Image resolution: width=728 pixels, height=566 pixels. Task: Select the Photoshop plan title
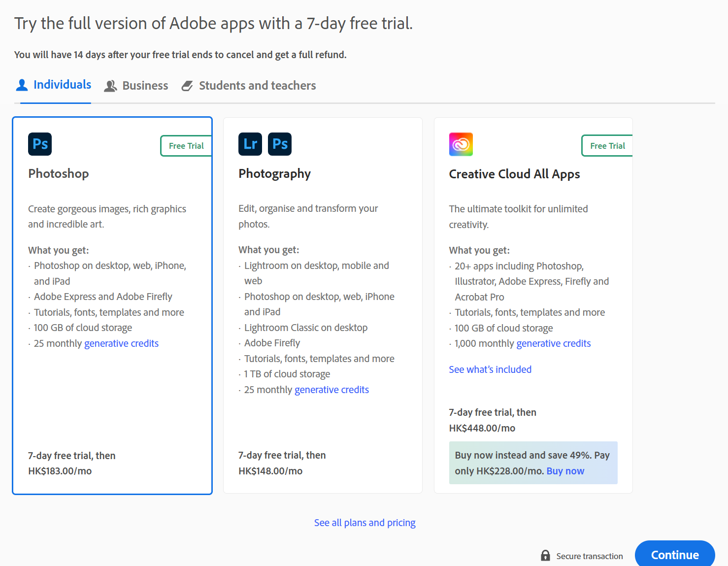coord(59,173)
